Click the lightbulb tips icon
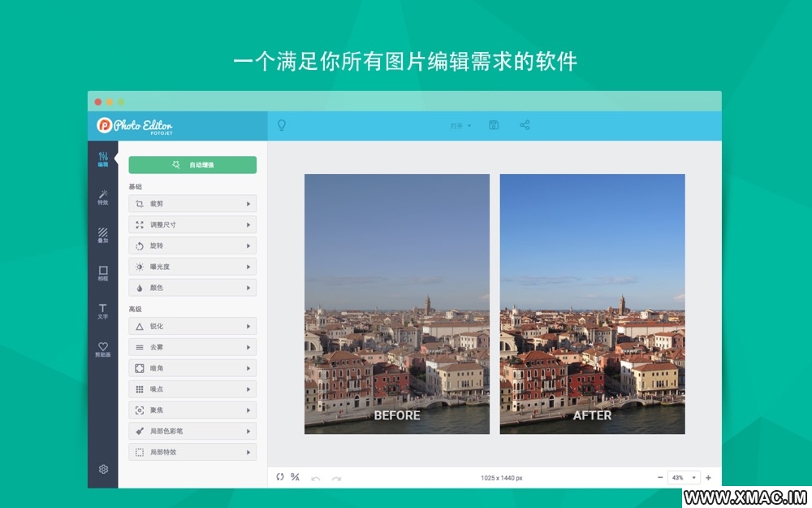This screenshot has width=812, height=508. 282,125
